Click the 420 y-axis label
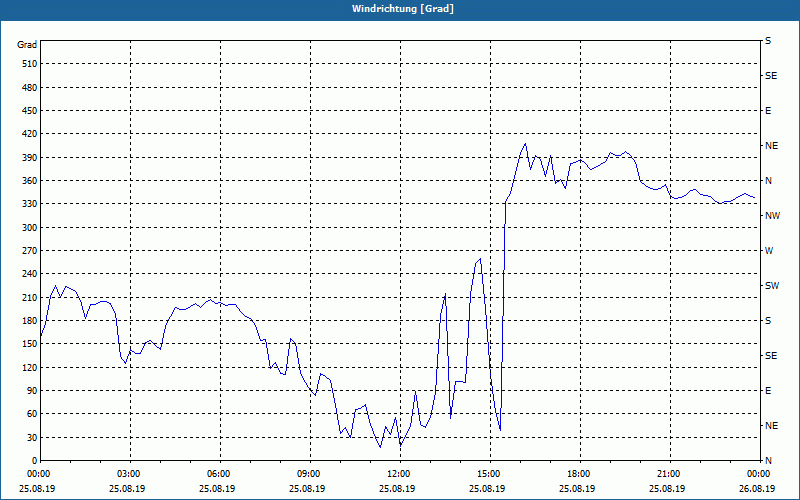 (30, 134)
